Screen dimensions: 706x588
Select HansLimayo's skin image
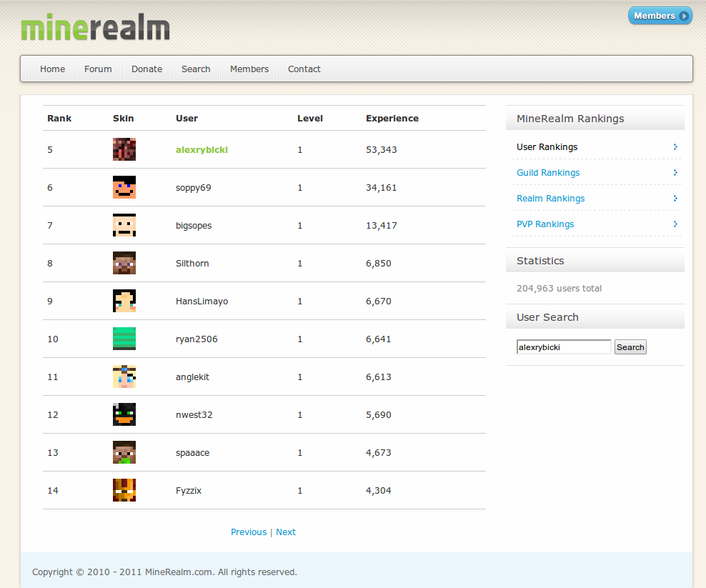coord(124,301)
